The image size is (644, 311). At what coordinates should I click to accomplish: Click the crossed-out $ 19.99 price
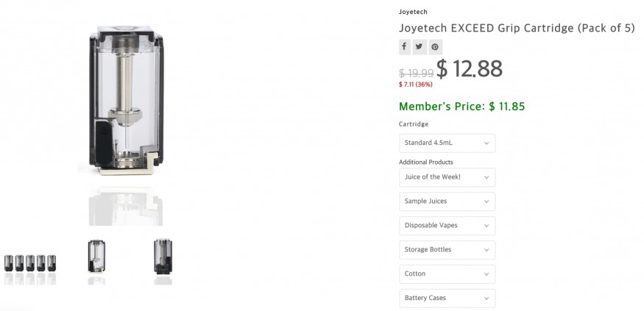click(416, 73)
